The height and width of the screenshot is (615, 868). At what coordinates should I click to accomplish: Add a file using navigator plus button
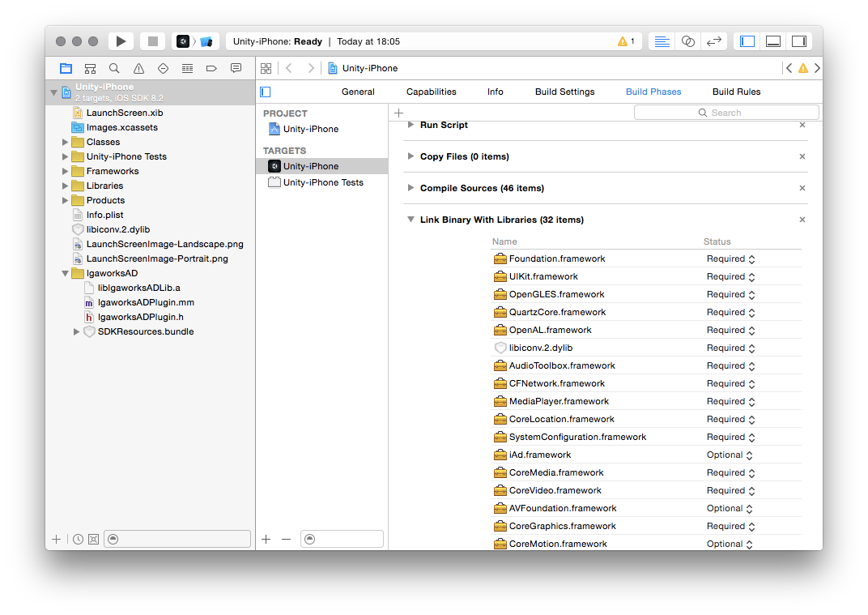pyautogui.click(x=56, y=539)
